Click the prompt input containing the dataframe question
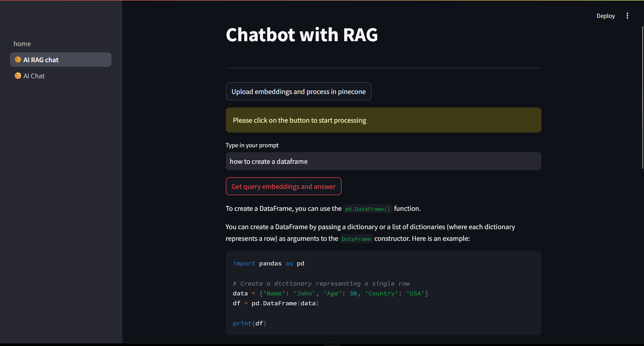This screenshot has height=346, width=644. click(x=383, y=161)
